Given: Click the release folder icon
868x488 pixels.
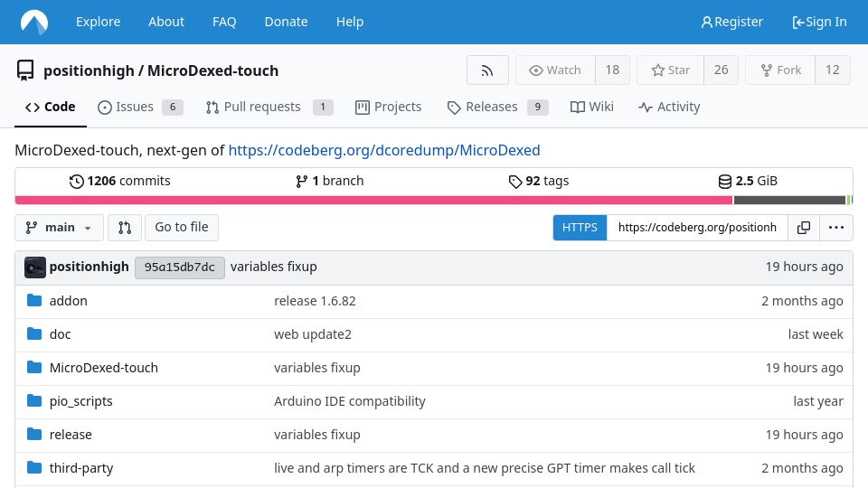Looking at the screenshot, I should coord(34,434).
